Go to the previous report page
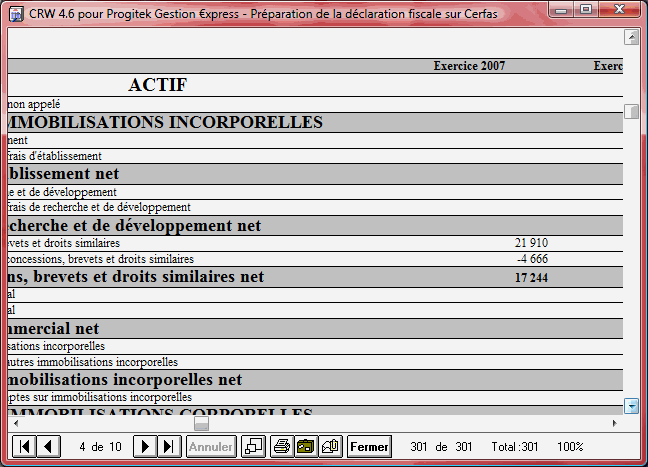Viewport: 648px width, 467px height. coord(48,446)
